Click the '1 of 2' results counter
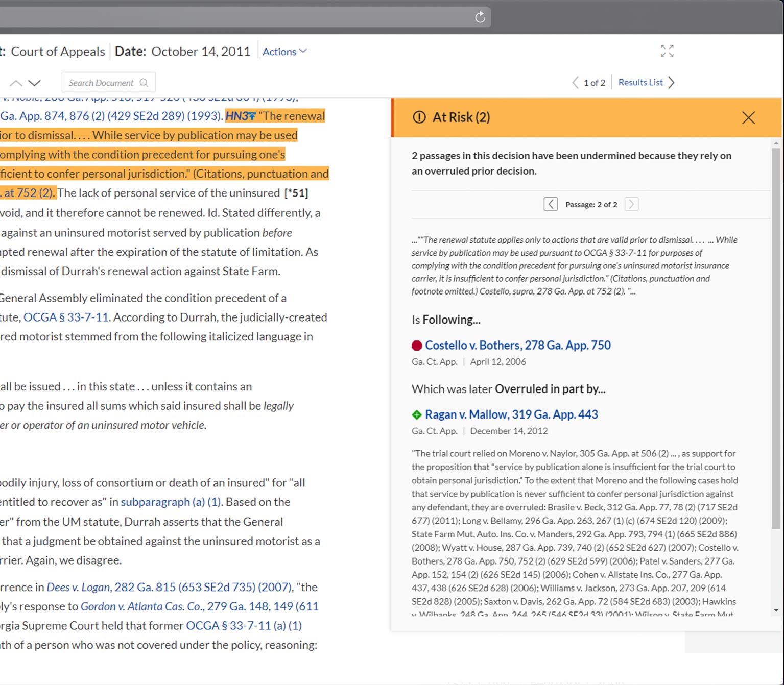 pos(594,83)
